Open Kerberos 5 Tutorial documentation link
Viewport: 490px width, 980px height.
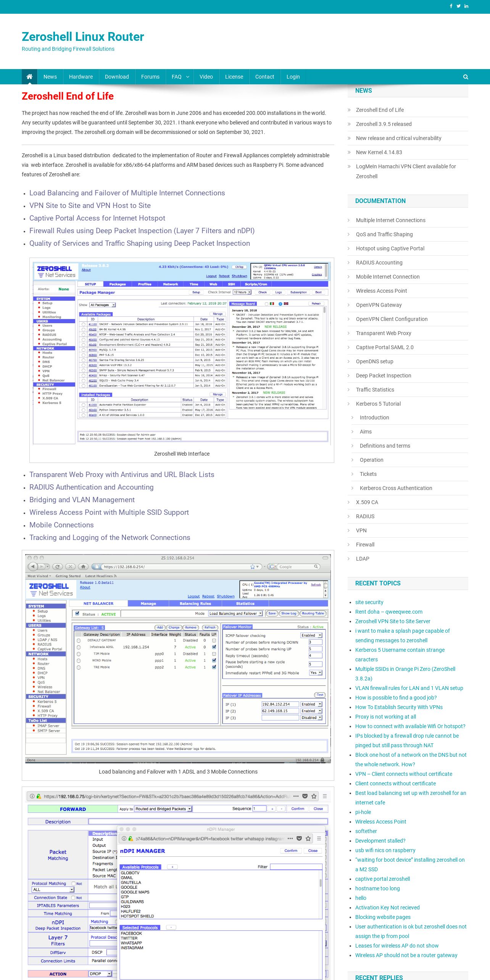[x=378, y=404]
